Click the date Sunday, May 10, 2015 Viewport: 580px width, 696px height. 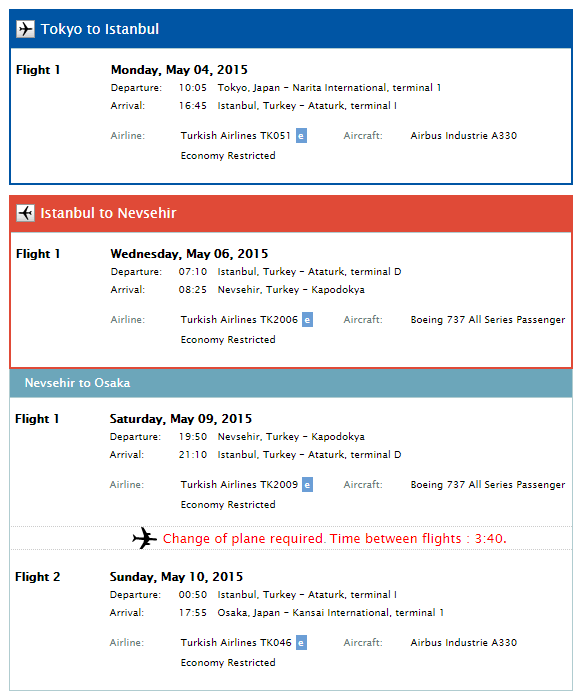click(176, 577)
